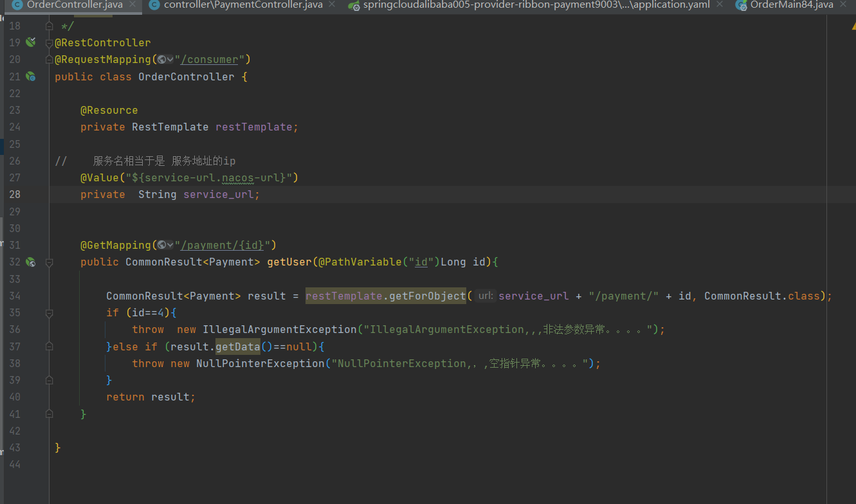Click globe URL icon in @GetMapping annotation
Image resolution: width=856 pixels, height=504 pixels.
pos(161,246)
